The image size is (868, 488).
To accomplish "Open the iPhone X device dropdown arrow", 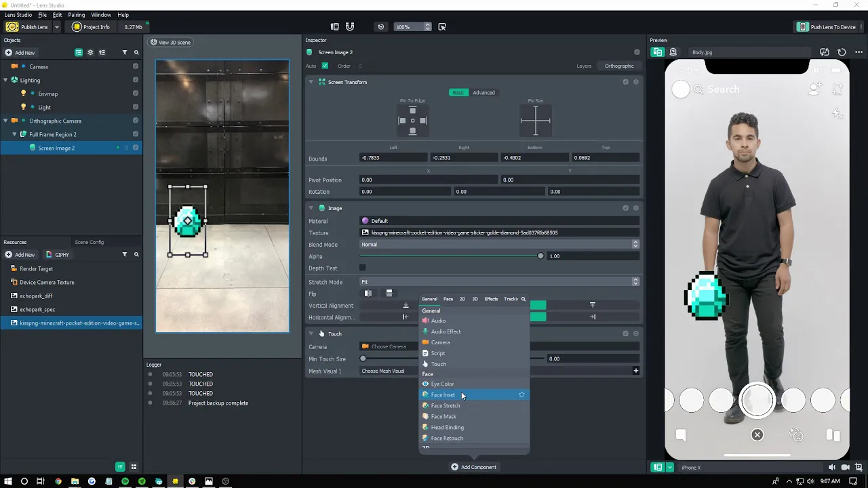I will pyautogui.click(x=670, y=467).
